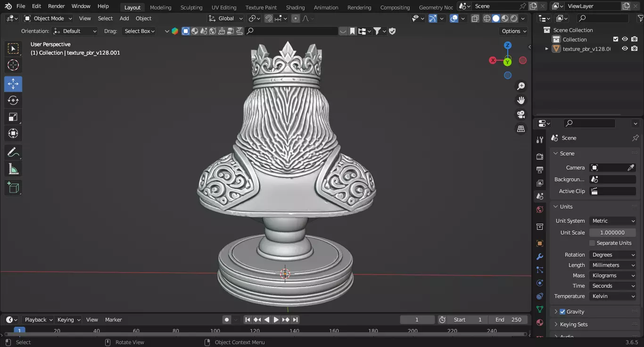Open the File menu
644x347 pixels.
tap(21, 6)
